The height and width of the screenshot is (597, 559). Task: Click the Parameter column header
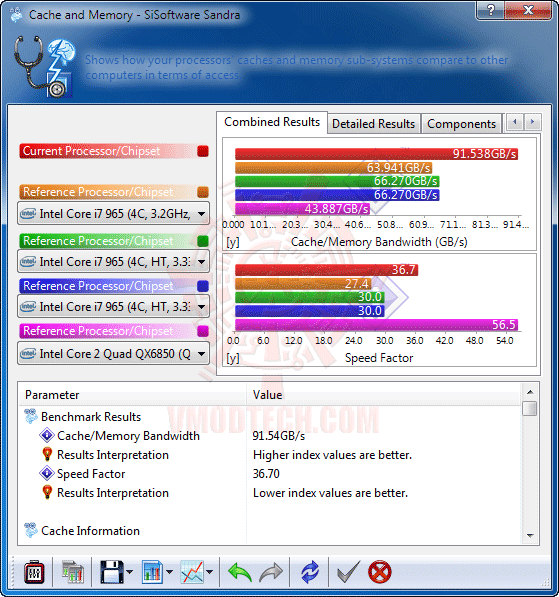[x=133, y=395]
